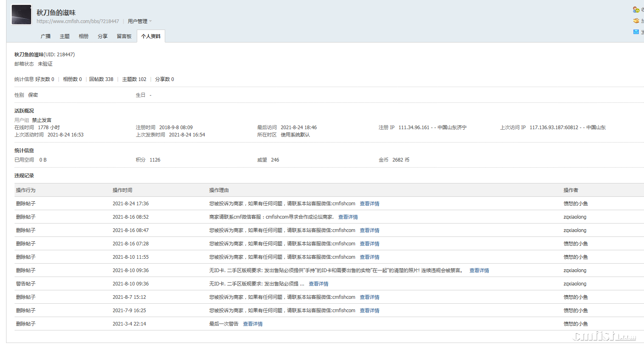Open the 回帖数 338 link
Screen dimensions: 644x345
coord(101,79)
